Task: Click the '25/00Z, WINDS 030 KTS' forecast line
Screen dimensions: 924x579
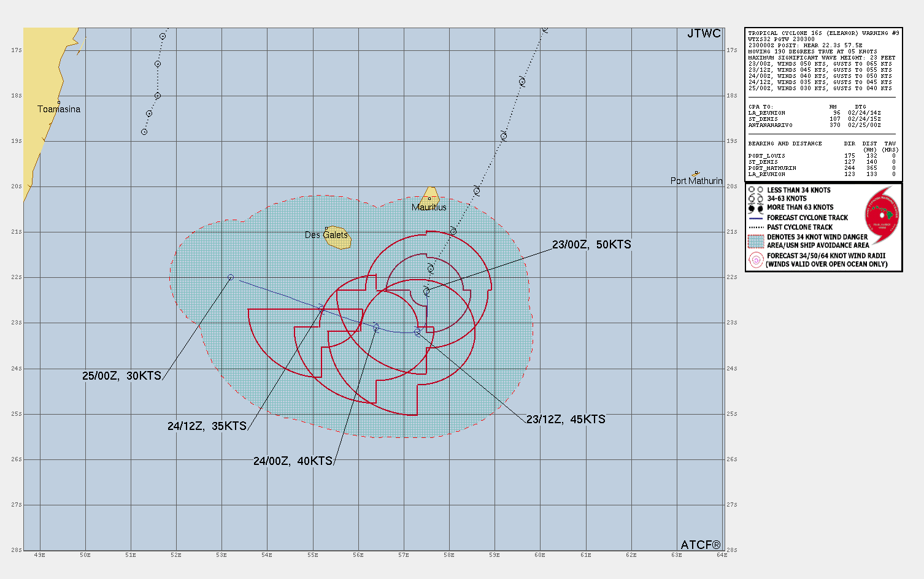Action: click(820, 88)
